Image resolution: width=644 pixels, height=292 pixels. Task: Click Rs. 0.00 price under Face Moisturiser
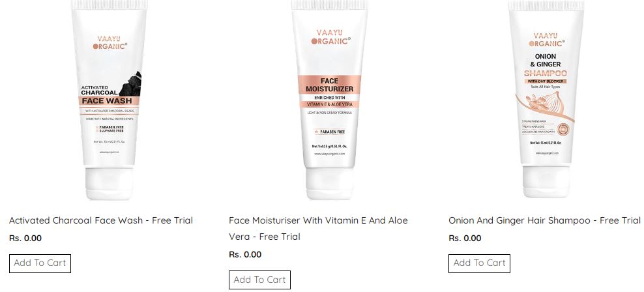245,255
